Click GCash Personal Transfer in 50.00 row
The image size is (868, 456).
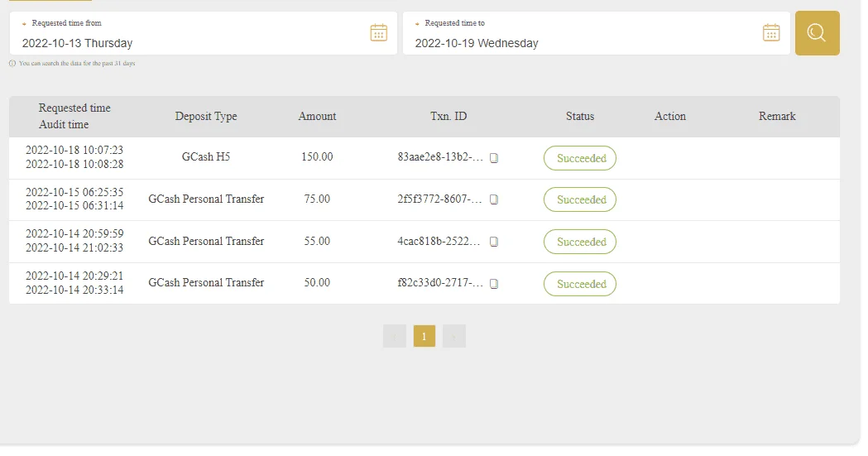pyautogui.click(x=206, y=282)
